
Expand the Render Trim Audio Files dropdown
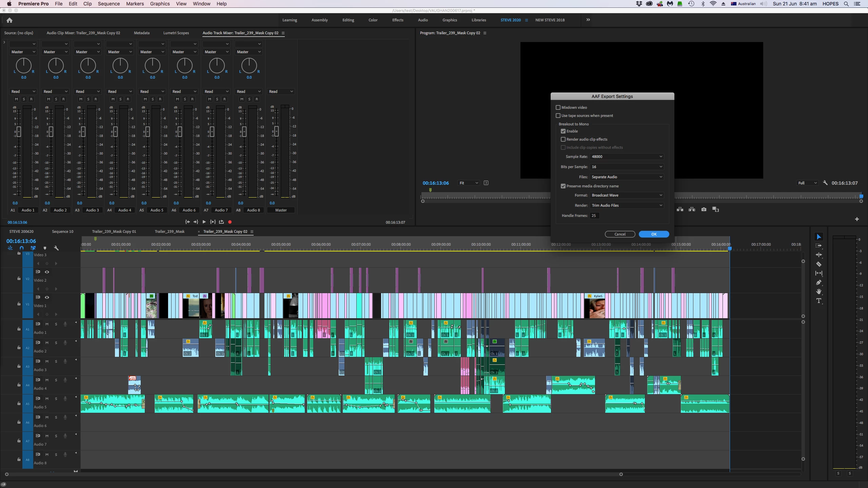click(x=627, y=205)
